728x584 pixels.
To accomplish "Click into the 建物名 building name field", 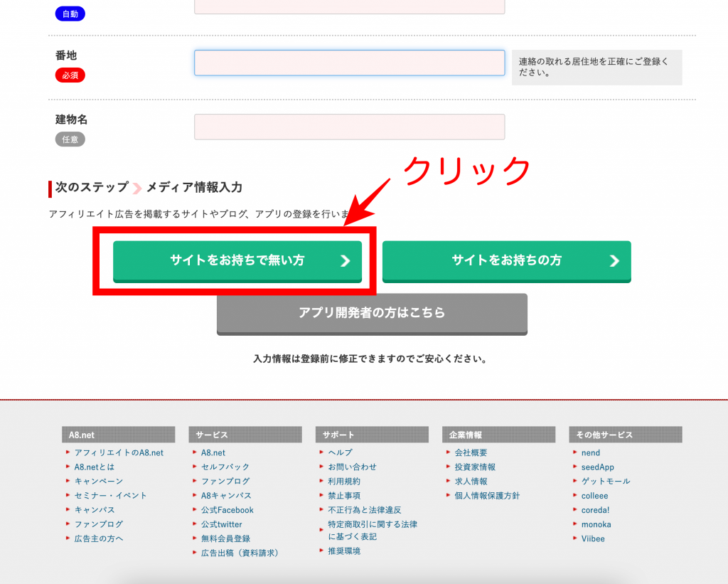I will (349, 127).
